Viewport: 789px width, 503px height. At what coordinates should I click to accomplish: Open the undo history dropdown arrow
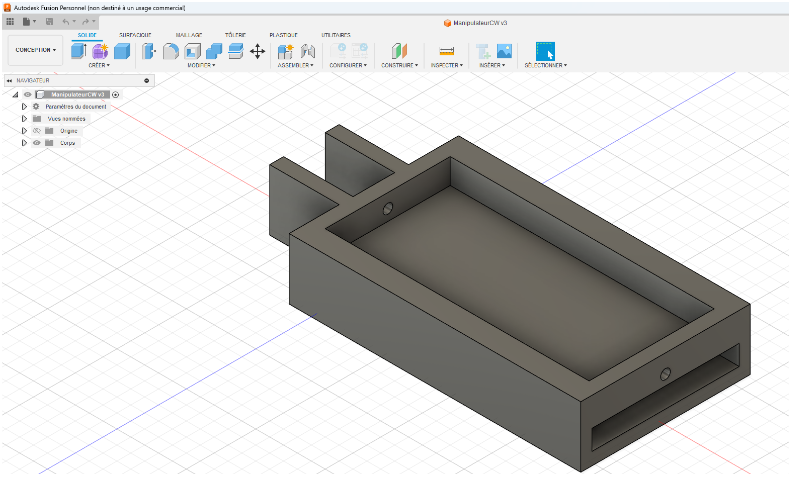point(74,21)
